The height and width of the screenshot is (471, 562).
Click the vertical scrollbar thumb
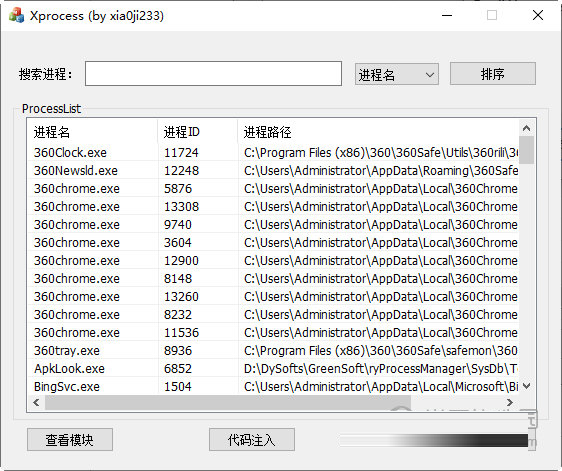(527, 150)
